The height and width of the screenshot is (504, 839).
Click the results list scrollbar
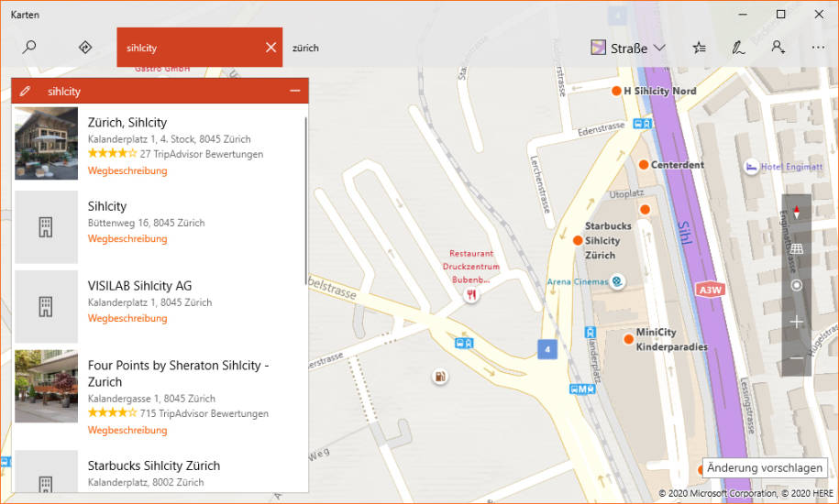306,202
